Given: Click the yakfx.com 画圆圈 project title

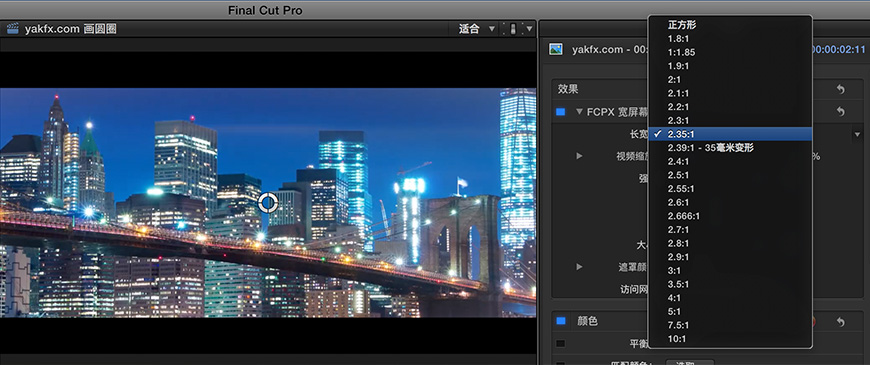Looking at the screenshot, I should coord(70,29).
